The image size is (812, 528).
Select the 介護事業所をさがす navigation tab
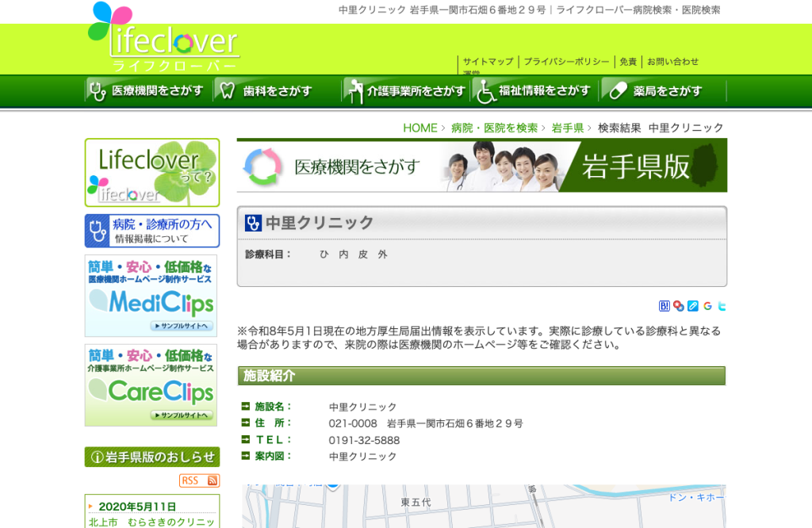tap(407, 91)
